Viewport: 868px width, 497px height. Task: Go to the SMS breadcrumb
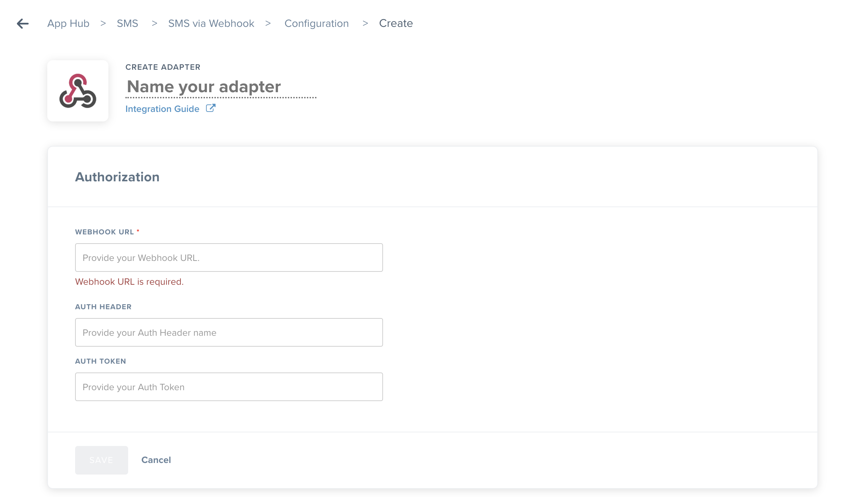point(127,23)
